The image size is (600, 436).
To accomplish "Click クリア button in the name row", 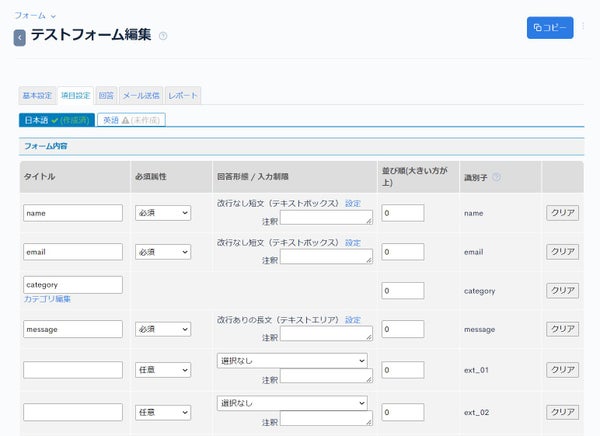I will (x=562, y=213).
